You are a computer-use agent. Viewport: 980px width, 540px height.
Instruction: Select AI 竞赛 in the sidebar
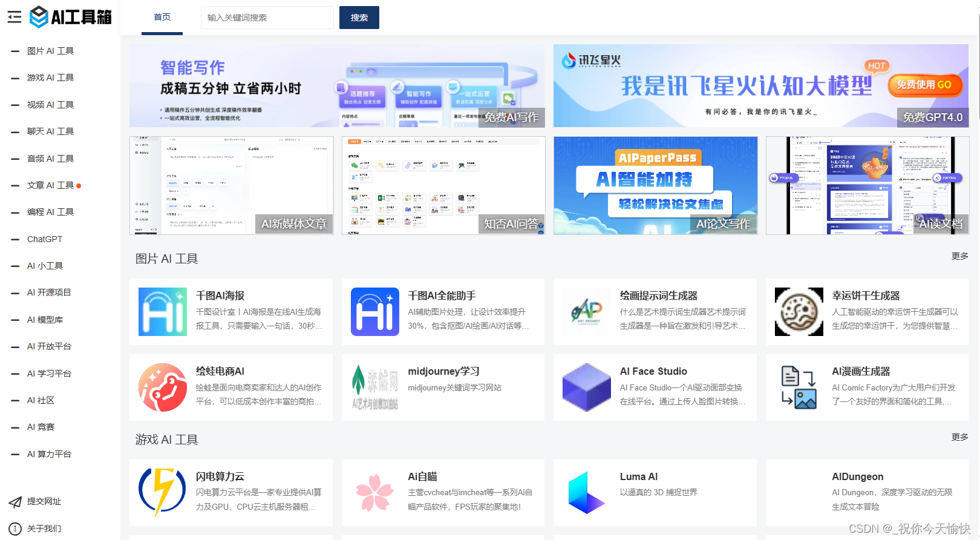(x=41, y=427)
